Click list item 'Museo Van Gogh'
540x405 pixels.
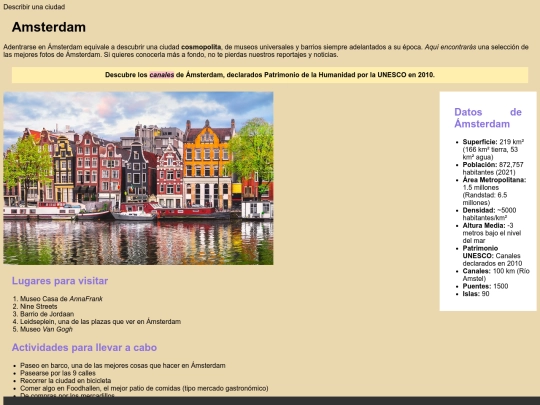tap(46, 329)
